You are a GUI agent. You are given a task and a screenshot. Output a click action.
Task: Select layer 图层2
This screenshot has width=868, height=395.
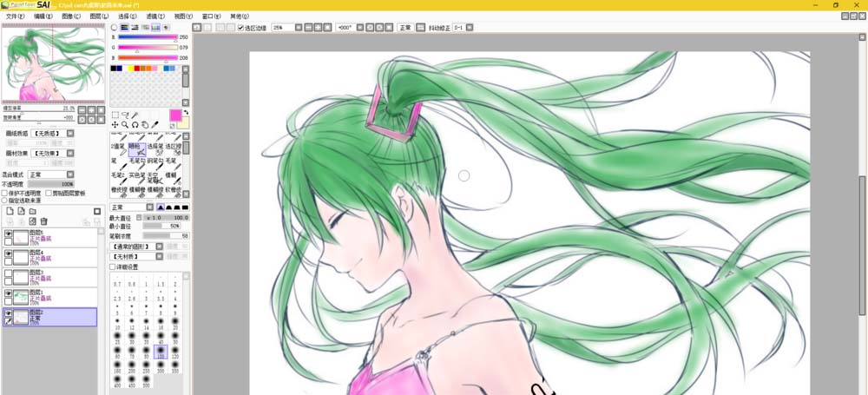pos(49,317)
